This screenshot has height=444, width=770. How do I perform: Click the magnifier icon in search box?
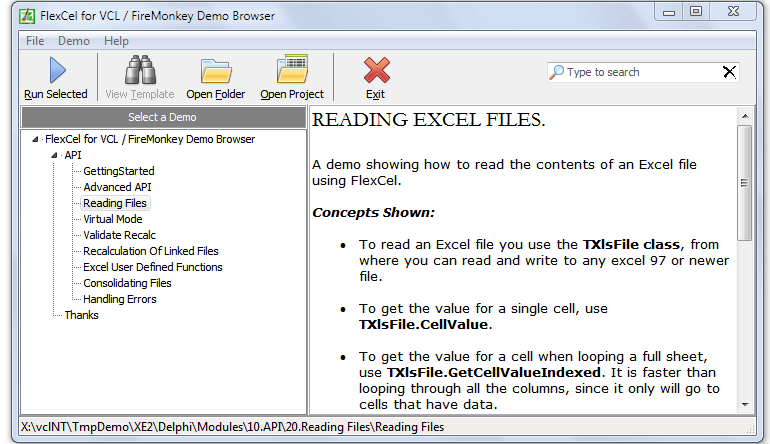(x=556, y=72)
